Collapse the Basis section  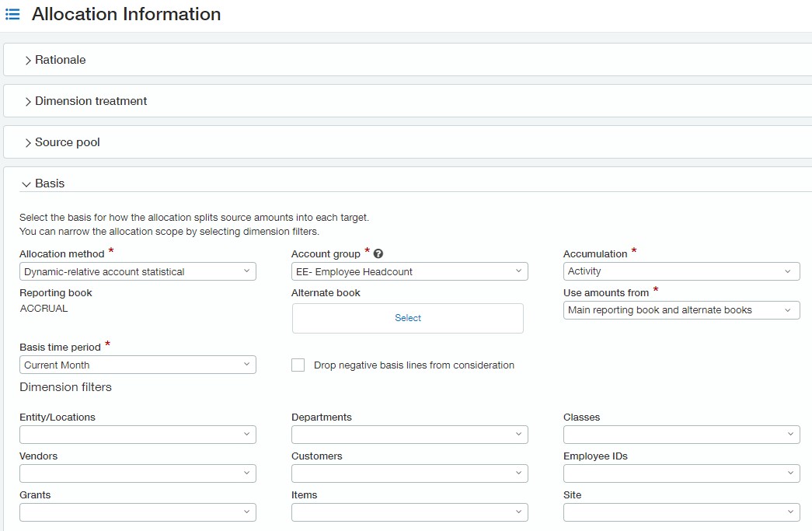click(49, 183)
